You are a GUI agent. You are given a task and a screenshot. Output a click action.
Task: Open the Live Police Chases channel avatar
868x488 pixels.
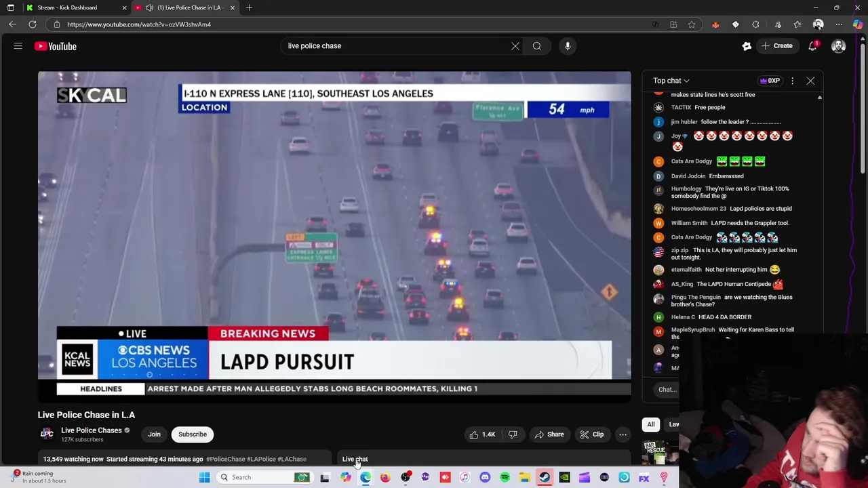[x=47, y=434]
